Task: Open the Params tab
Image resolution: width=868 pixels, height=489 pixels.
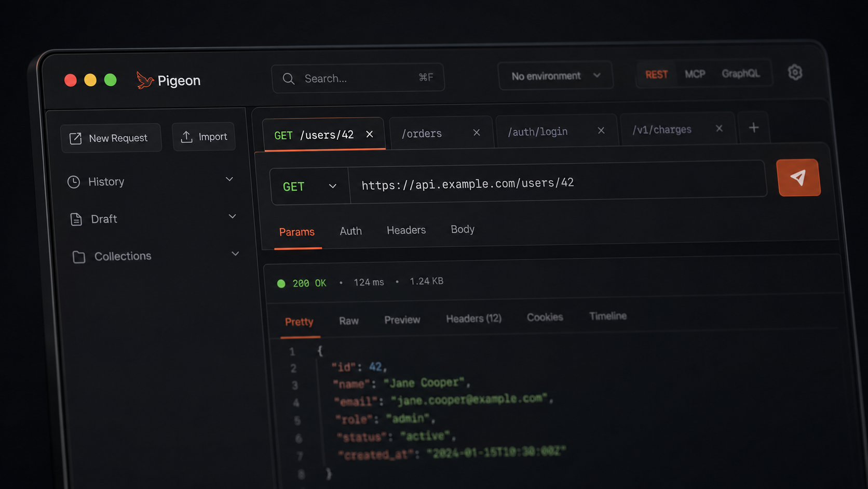Action: pyautogui.click(x=297, y=232)
